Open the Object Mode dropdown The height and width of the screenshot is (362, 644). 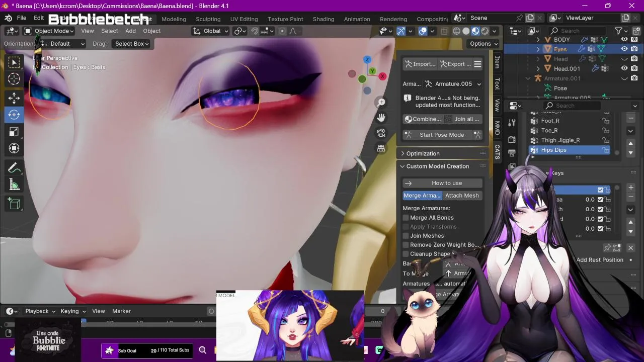coord(49,31)
